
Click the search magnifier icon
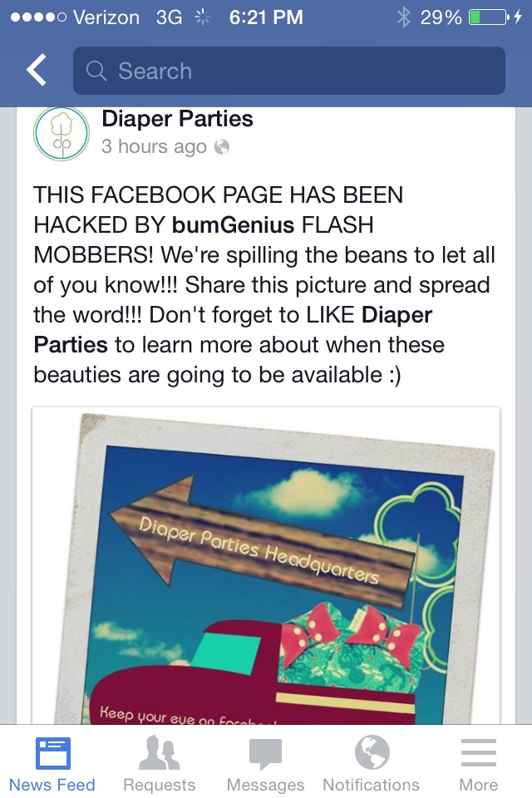pos(96,71)
